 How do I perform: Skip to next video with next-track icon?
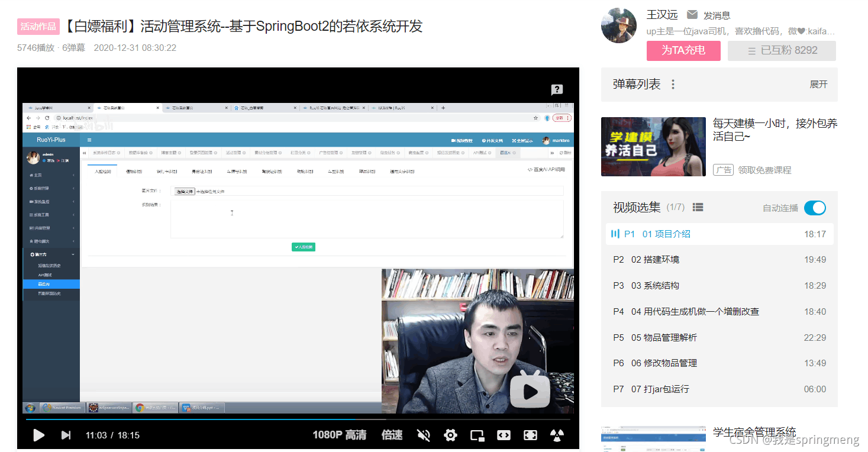click(66, 435)
